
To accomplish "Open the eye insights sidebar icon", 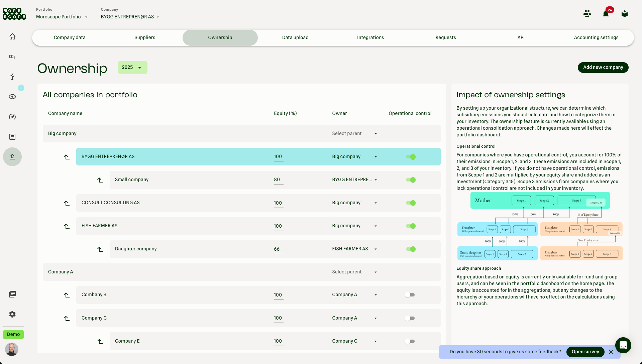I will coord(12,97).
